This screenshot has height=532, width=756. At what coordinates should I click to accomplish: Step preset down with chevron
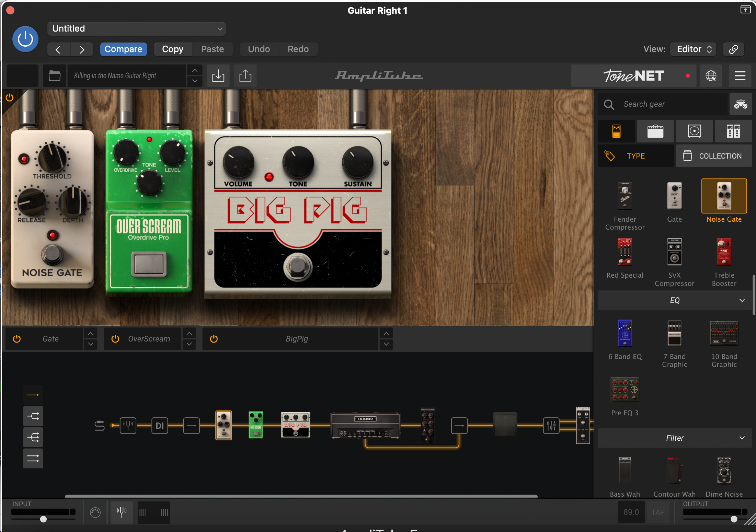(x=195, y=81)
